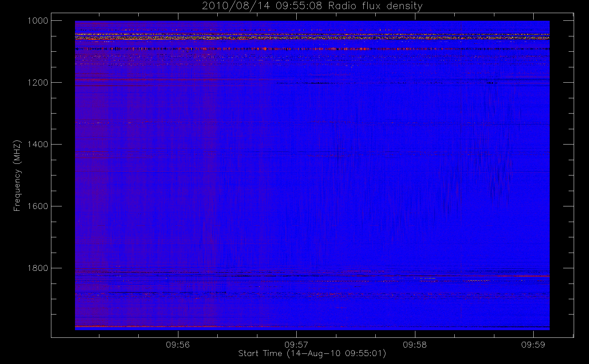The height and width of the screenshot is (364, 589).
Task: Click the 09:59 time tick label
Action: [533, 345]
